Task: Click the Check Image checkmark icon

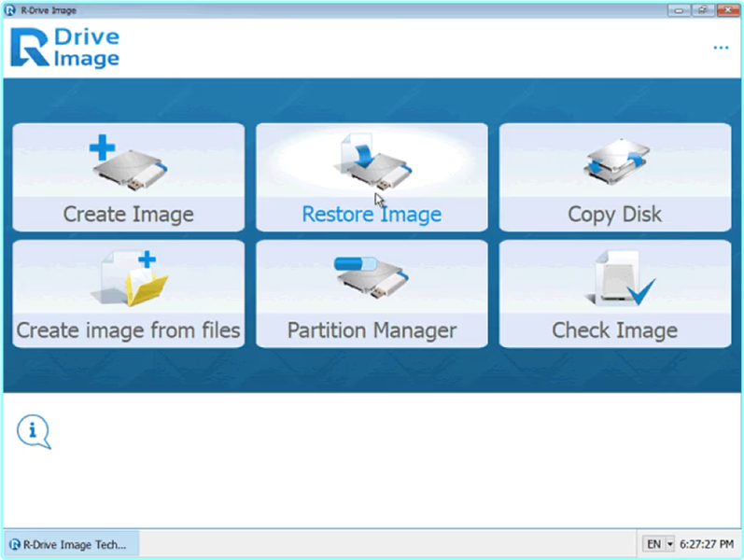Action: 620,278
